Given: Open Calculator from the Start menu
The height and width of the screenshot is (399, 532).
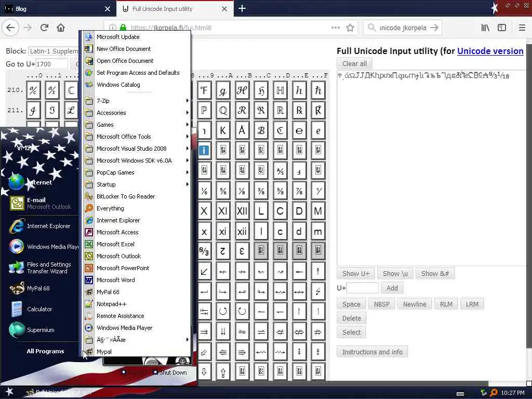Looking at the screenshot, I should click(39, 309).
